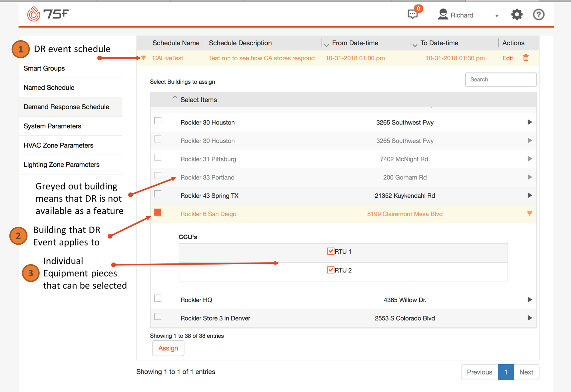
Task: Click the 75F flame logo
Action: [x=34, y=14]
